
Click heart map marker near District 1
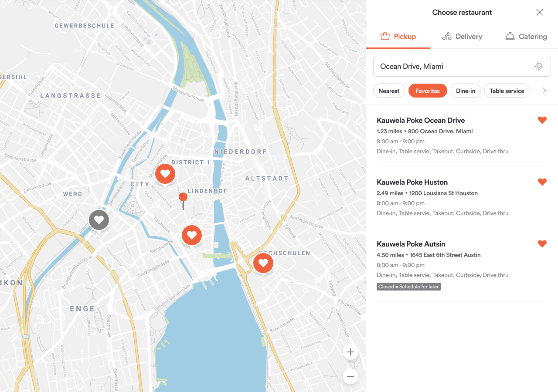(165, 174)
